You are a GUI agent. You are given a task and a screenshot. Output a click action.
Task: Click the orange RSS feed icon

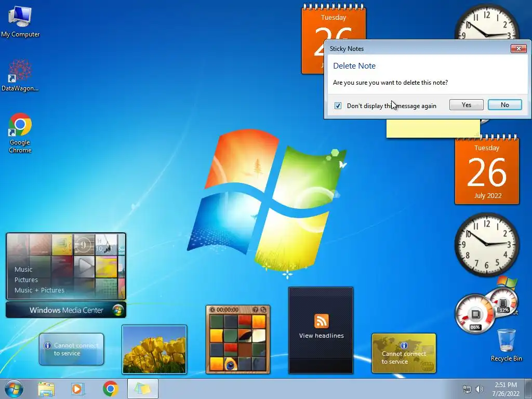[x=321, y=321]
